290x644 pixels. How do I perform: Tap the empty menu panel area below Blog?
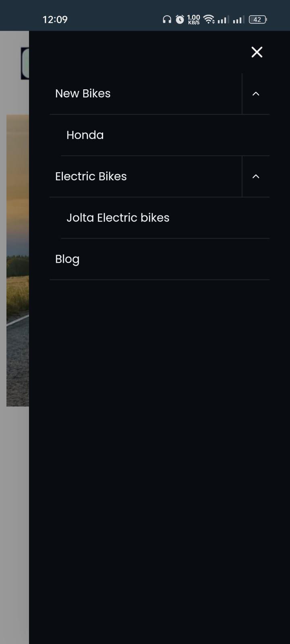pos(159,463)
